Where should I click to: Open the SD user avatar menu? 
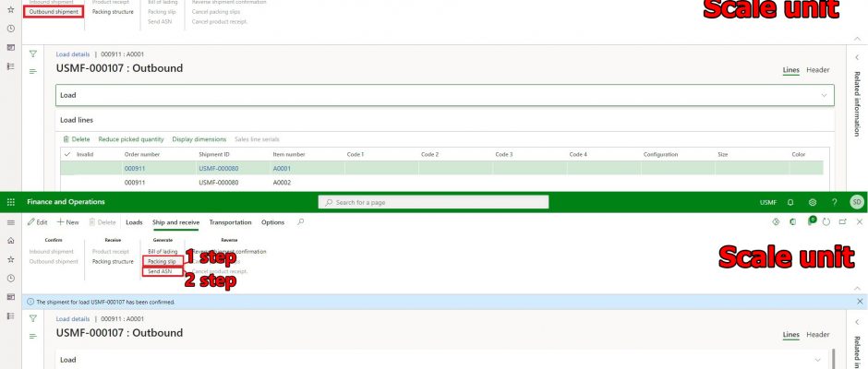click(x=856, y=202)
